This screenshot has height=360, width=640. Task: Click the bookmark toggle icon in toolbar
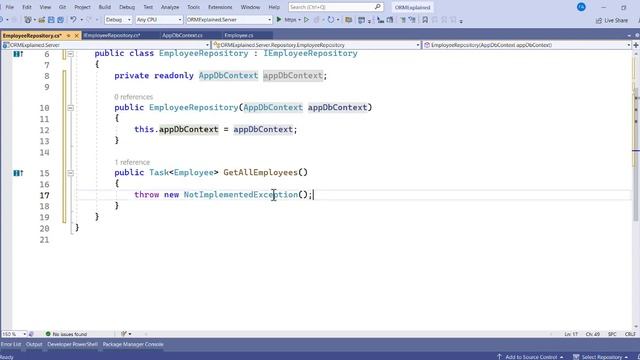pos(425,20)
